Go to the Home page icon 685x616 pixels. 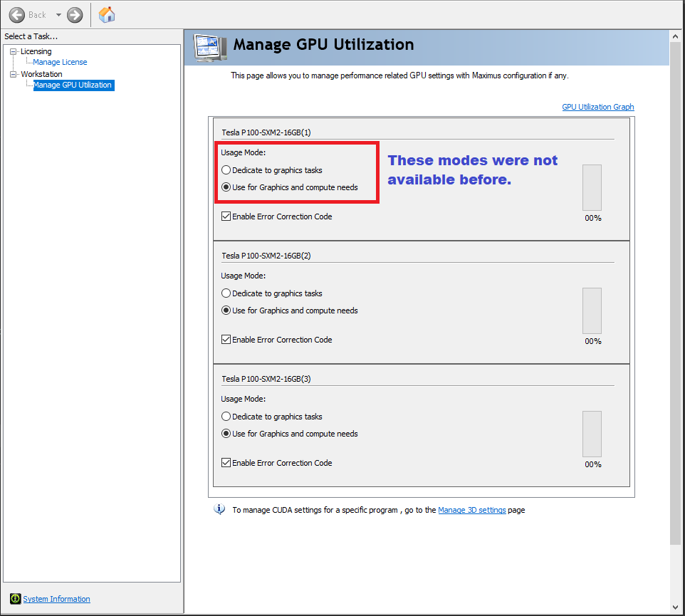pyautogui.click(x=107, y=15)
